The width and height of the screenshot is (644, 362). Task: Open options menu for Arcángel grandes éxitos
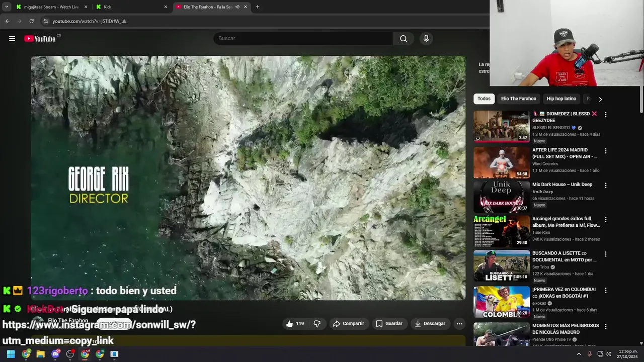click(x=605, y=220)
